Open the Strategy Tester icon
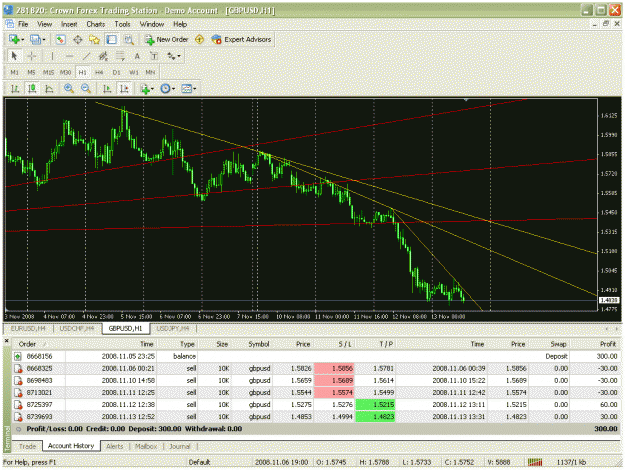 (x=128, y=39)
